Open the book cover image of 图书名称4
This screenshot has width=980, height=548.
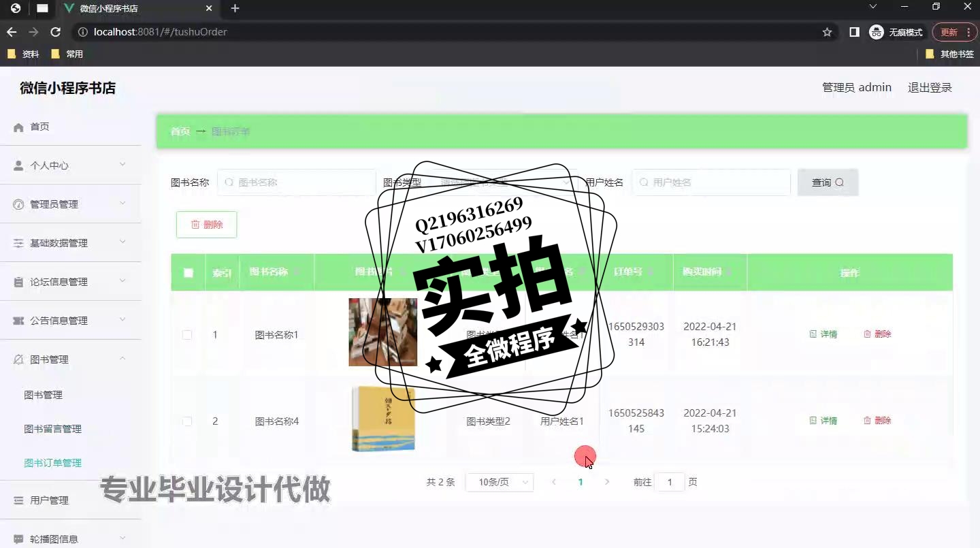coord(383,419)
